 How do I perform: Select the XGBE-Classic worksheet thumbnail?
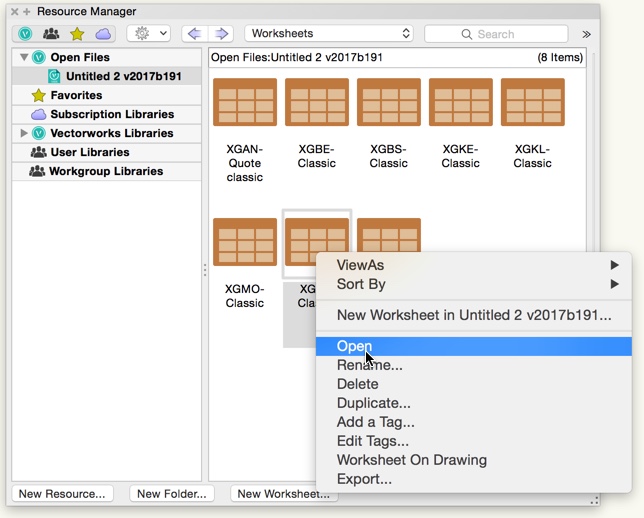(317, 102)
